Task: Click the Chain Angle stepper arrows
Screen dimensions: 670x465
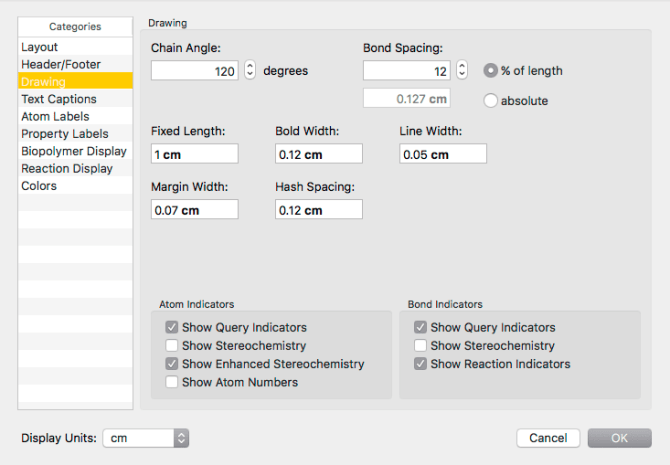Action: click(x=250, y=70)
